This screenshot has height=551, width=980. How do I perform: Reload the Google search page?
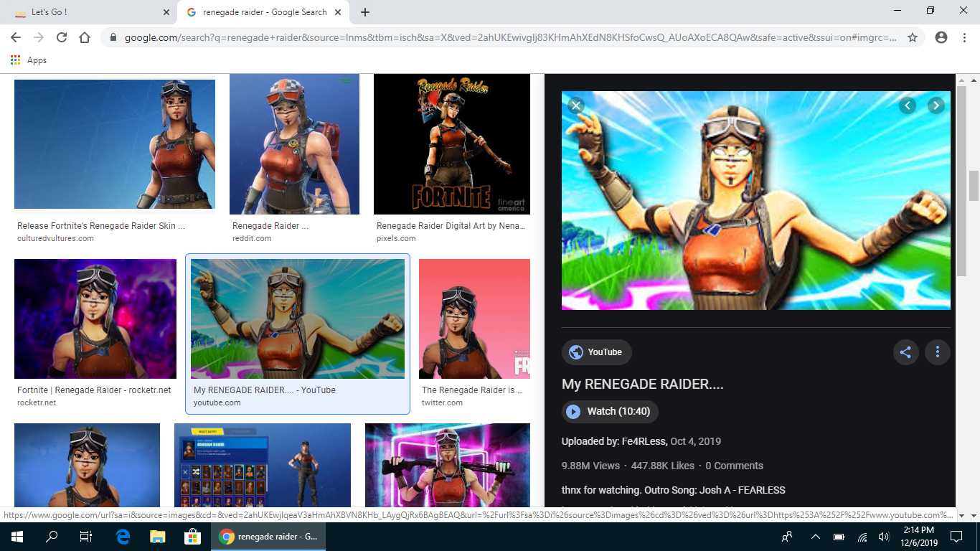click(62, 37)
